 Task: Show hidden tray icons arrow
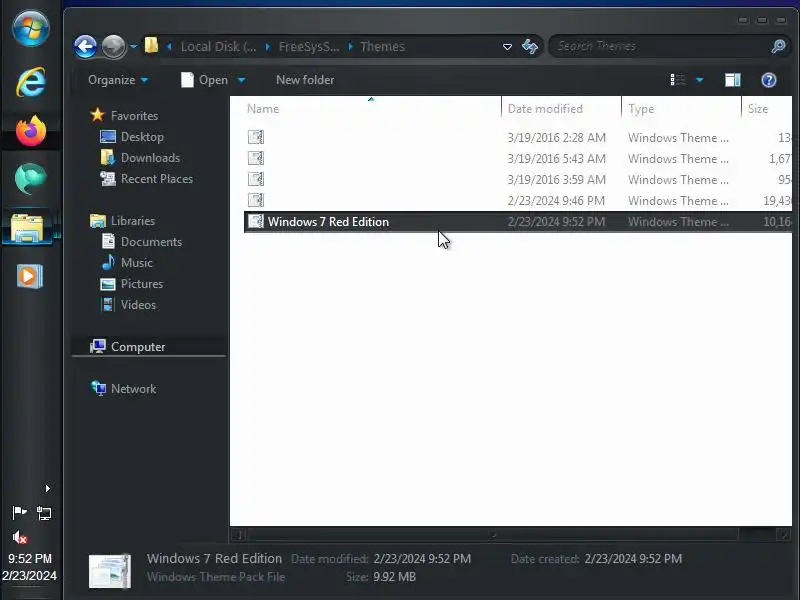click(x=47, y=489)
